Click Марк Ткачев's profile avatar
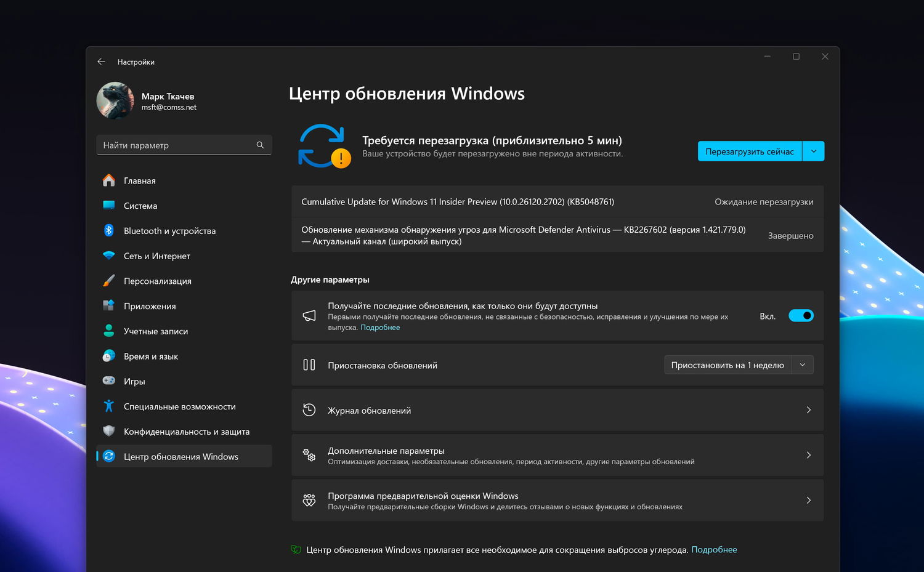Viewport: 924px width, 572px height. coord(115,100)
